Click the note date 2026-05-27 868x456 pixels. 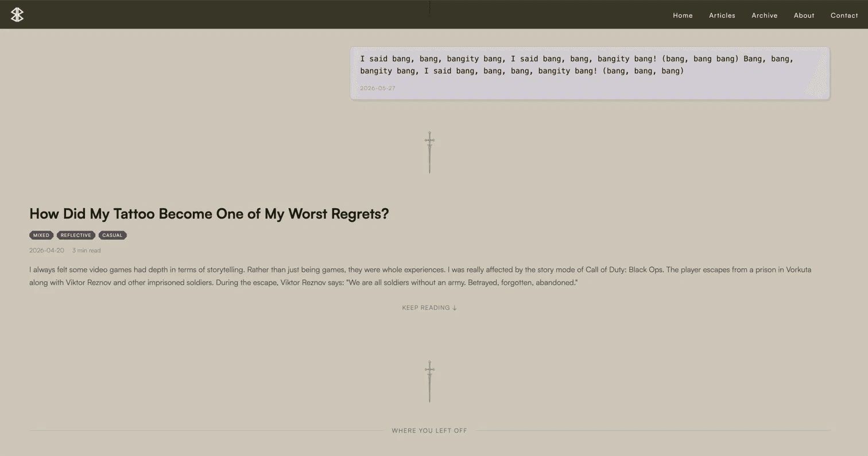377,88
